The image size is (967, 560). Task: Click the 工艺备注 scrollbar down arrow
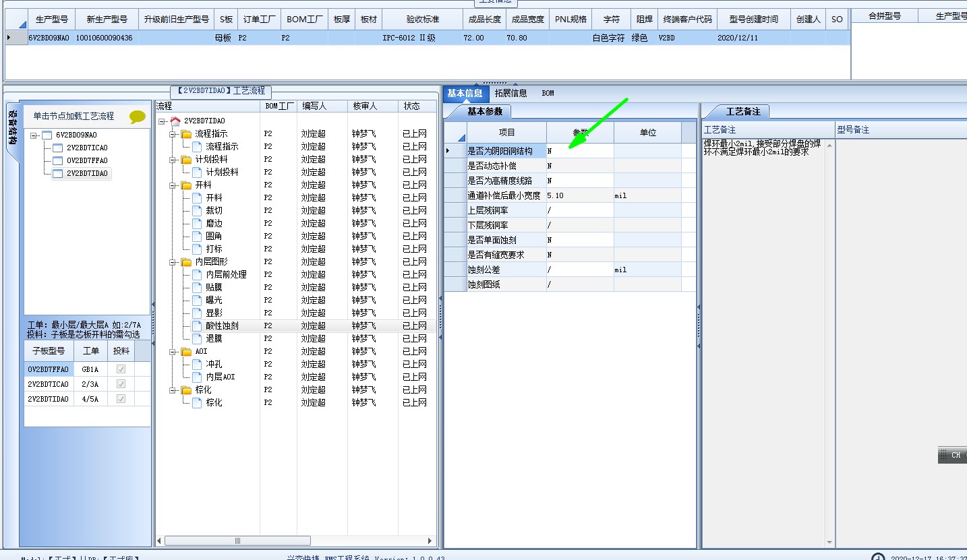pyautogui.click(x=829, y=541)
